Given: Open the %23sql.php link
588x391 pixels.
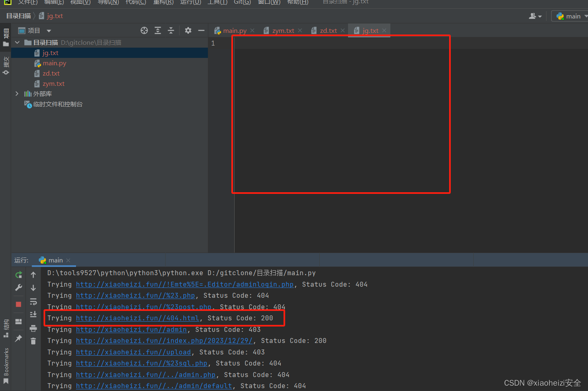Looking at the screenshot, I should [141, 363].
